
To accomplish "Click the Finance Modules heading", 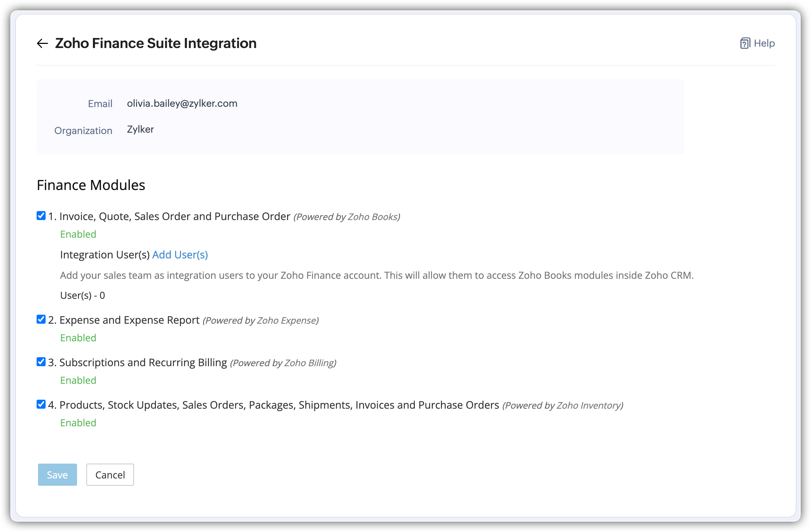I will 91,185.
